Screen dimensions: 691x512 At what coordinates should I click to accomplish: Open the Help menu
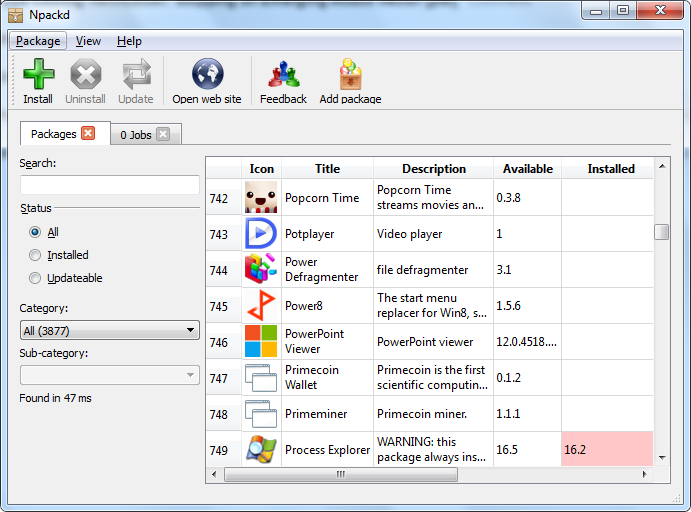point(129,41)
